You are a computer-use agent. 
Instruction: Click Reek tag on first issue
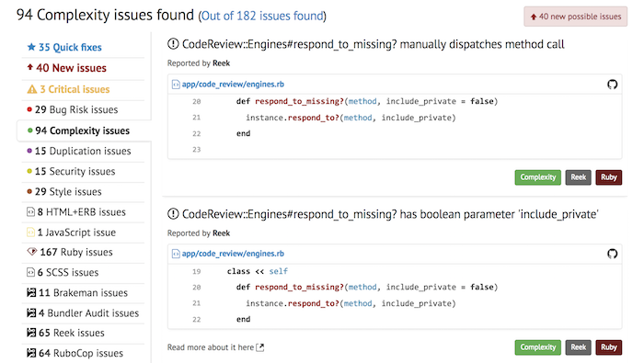click(x=579, y=177)
